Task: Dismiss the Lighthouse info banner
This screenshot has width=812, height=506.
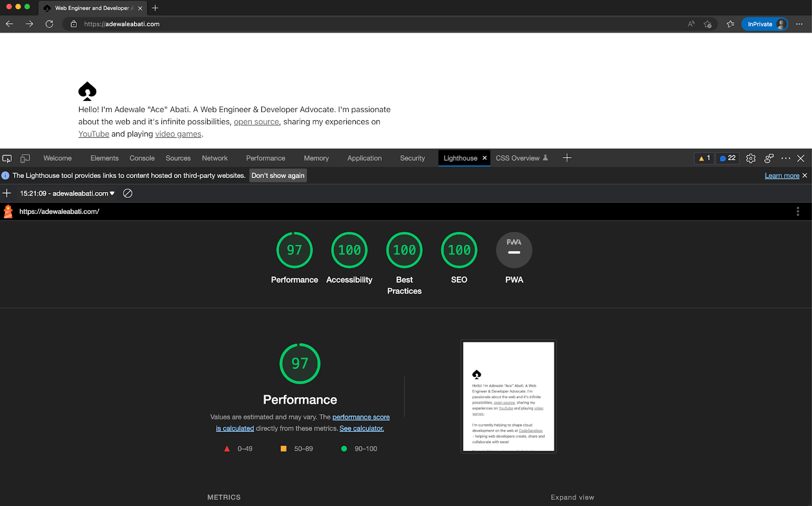Action: tap(805, 175)
